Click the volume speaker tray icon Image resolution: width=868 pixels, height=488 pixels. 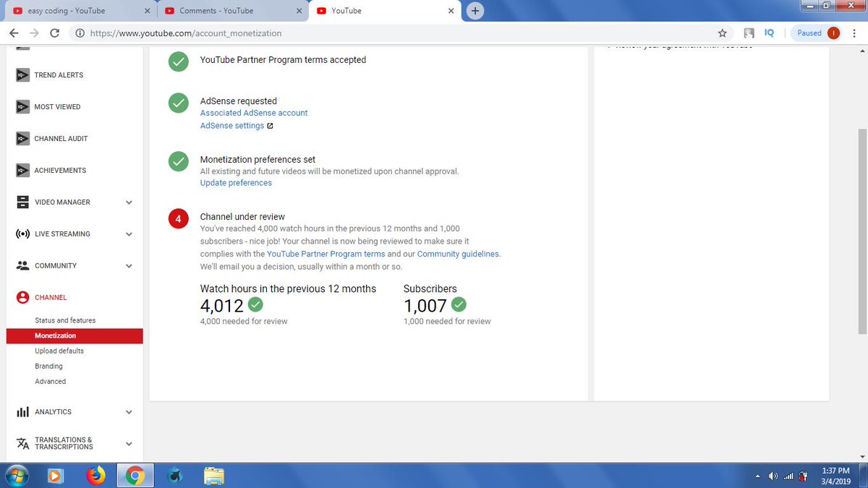(773, 476)
